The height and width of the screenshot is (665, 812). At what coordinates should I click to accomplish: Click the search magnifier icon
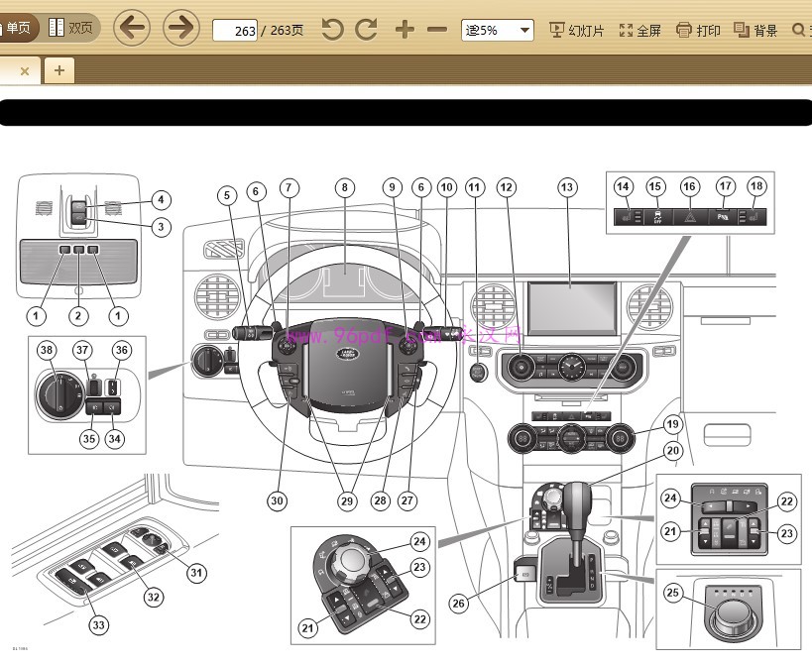800,31
